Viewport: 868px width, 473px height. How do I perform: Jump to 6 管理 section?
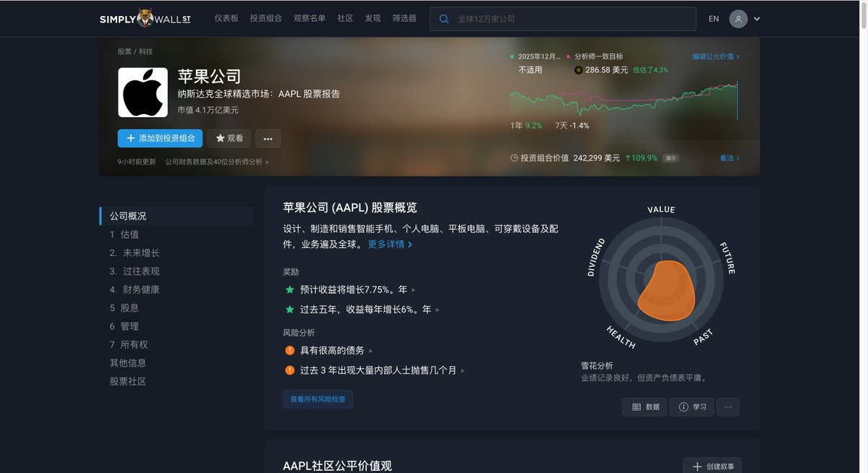(x=124, y=326)
